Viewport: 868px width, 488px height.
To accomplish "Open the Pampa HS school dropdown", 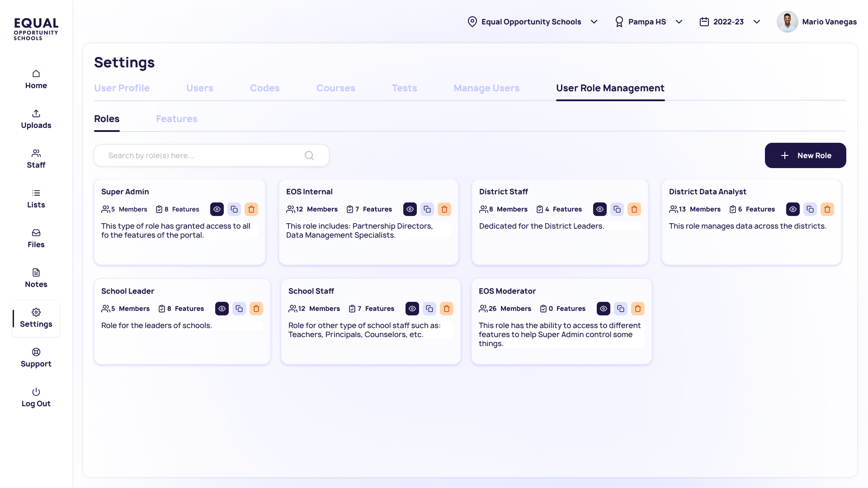I will click(679, 22).
